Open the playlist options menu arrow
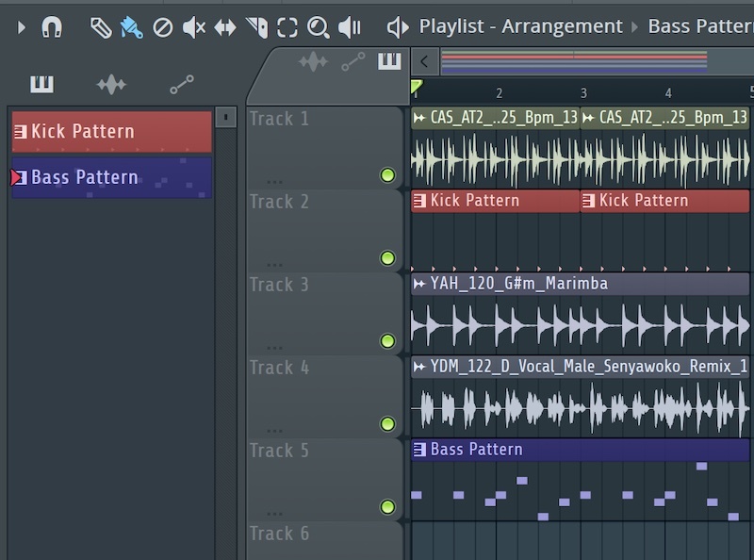 pos(22,27)
